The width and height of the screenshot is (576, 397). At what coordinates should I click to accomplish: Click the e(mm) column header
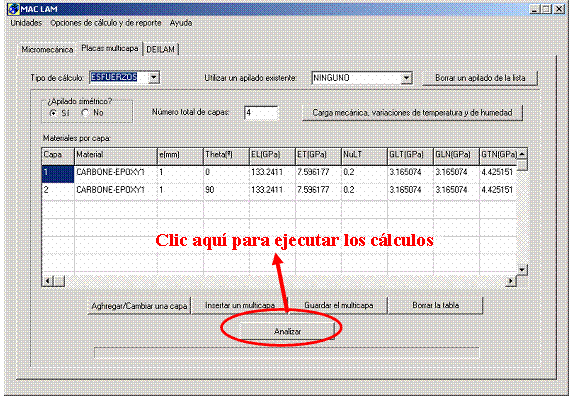[180, 155]
